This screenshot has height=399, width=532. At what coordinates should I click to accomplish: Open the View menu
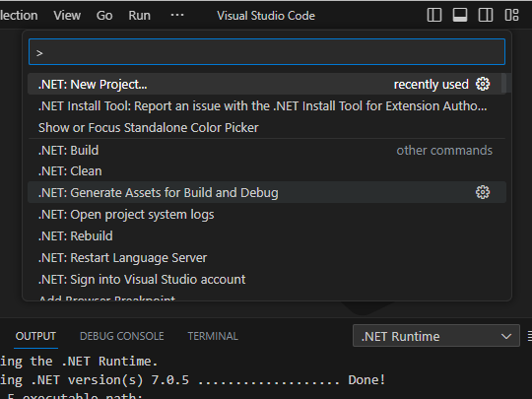[67, 16]
